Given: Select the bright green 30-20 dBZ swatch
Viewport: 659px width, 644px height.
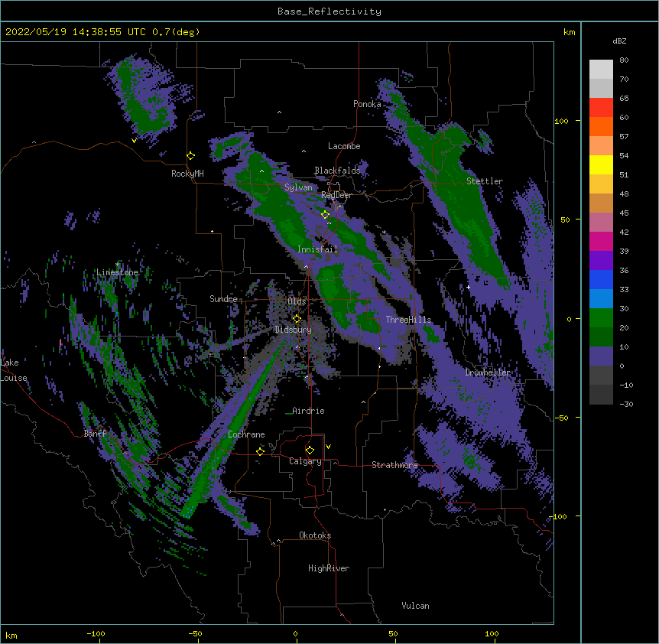Looking at the screenshot, I should 601,318.
